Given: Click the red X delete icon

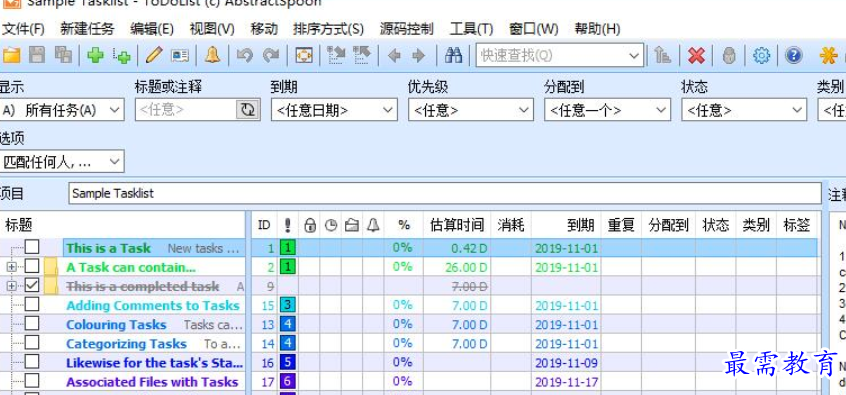Looking at the screenshot, I should pos(697,55).
